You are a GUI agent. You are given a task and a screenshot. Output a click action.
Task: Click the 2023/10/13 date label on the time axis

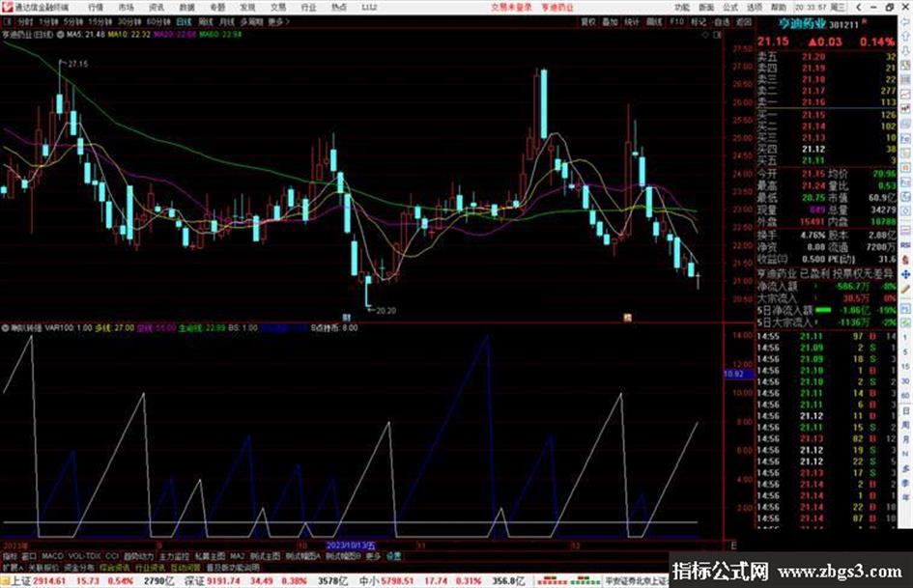(351, 546)
